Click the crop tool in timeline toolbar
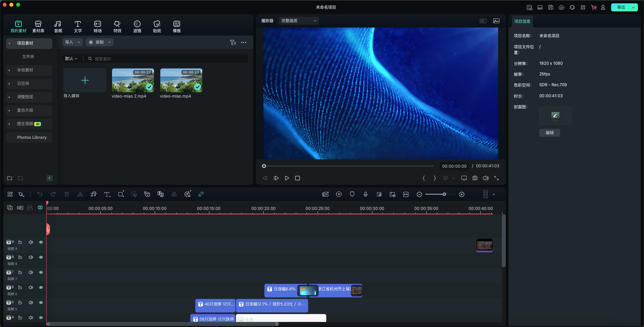The height and width of the screenshot is (327, 644). [121, 194]
